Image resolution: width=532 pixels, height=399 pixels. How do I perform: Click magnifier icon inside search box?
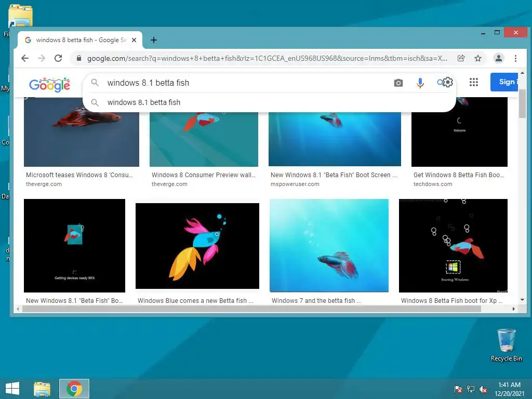95,83
